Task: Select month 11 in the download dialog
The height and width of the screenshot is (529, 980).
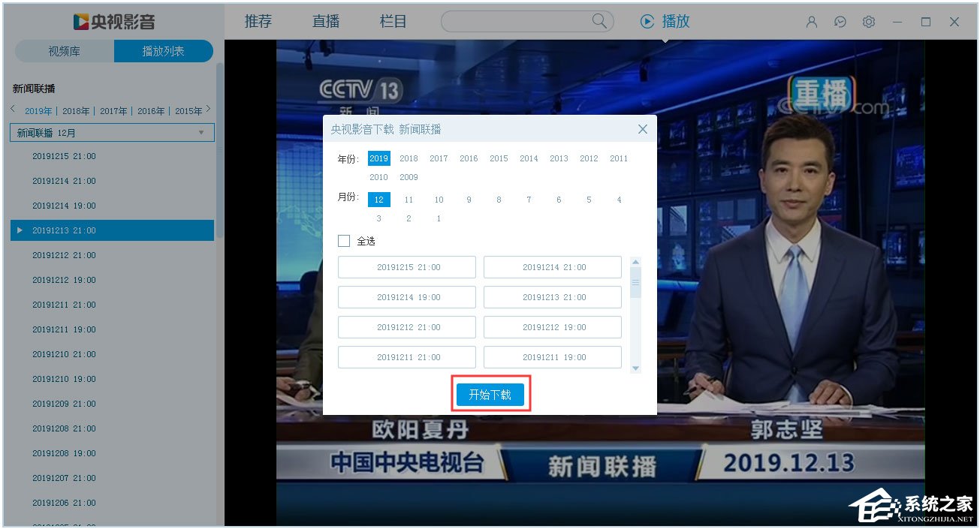Action: (409, 199)
